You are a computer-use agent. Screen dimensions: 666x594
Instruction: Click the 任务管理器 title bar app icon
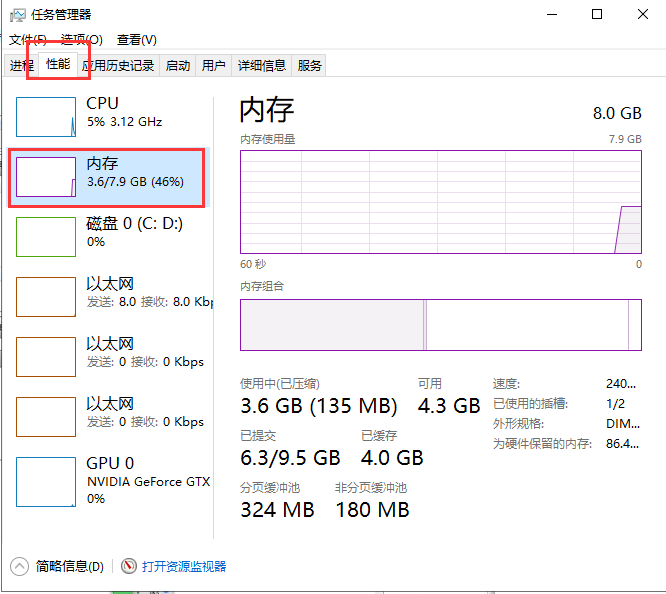[18, 14]
